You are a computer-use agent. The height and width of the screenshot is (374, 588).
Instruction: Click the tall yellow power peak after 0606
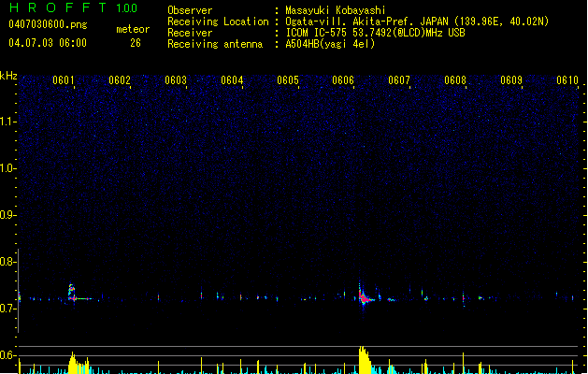tap(365, 360)
